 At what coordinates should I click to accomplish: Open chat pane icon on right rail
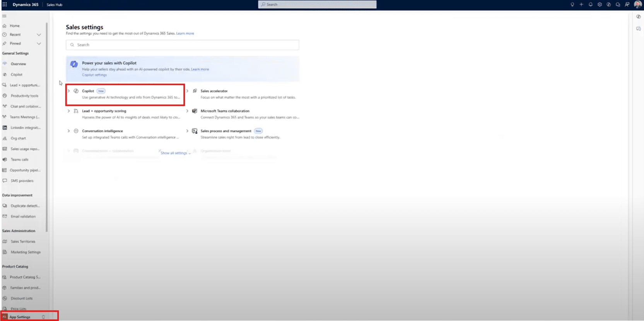coord(639,29)
